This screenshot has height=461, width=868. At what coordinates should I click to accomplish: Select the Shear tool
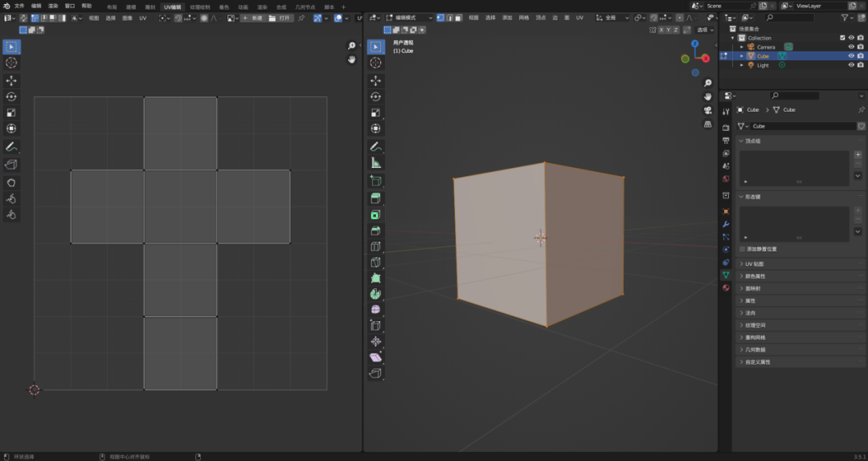point(376,357)
